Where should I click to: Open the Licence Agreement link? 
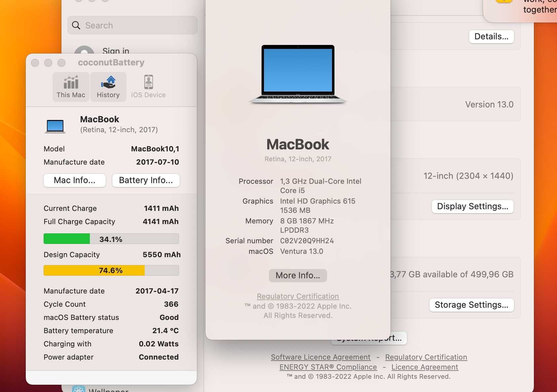425,367
